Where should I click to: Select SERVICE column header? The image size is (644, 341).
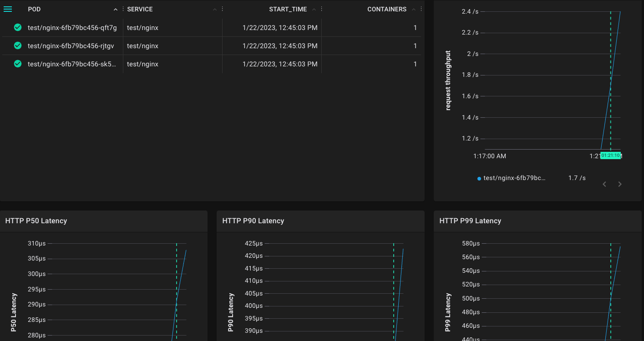pos(140,9)
